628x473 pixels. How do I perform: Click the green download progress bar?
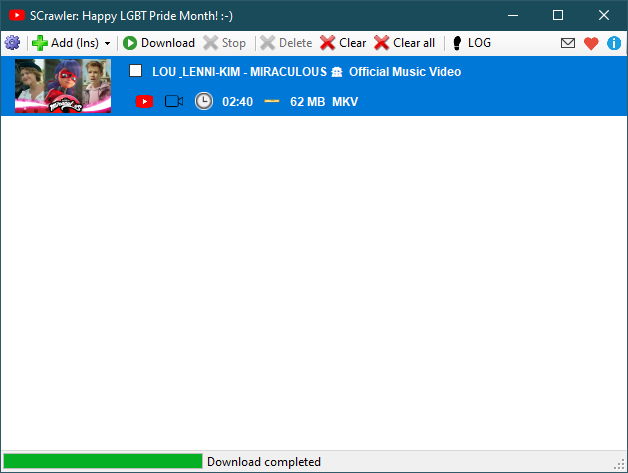pyautogui.click(x=102, y=461)
